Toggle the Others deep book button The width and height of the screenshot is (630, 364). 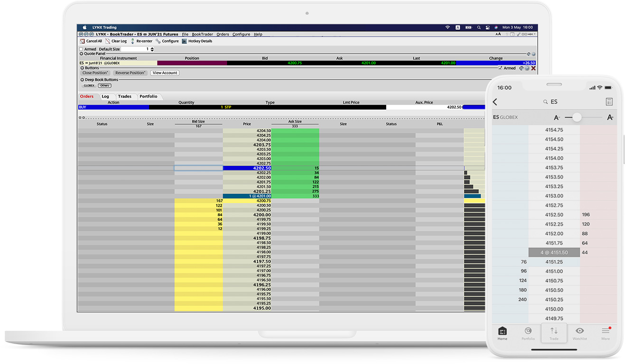pos(105,86)
